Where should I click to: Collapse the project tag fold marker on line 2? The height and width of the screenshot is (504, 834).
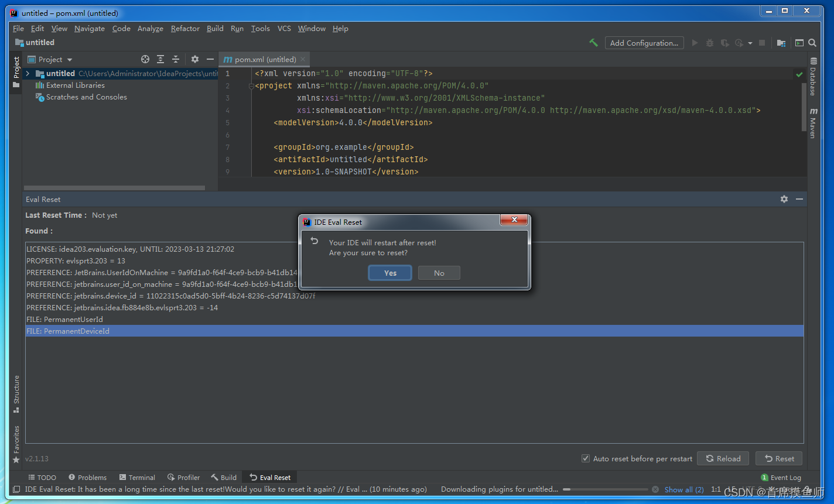pyautogui.click(x=251, y=86)
